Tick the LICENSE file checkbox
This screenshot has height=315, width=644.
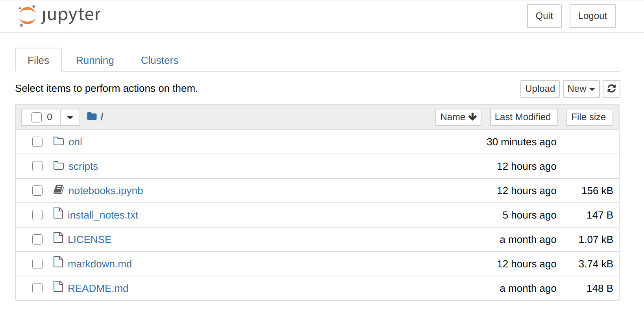click(37, 239)
